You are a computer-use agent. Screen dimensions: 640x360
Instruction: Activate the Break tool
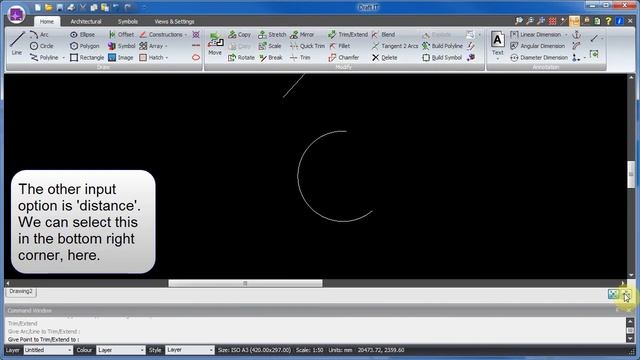click(x=271, y=58)
